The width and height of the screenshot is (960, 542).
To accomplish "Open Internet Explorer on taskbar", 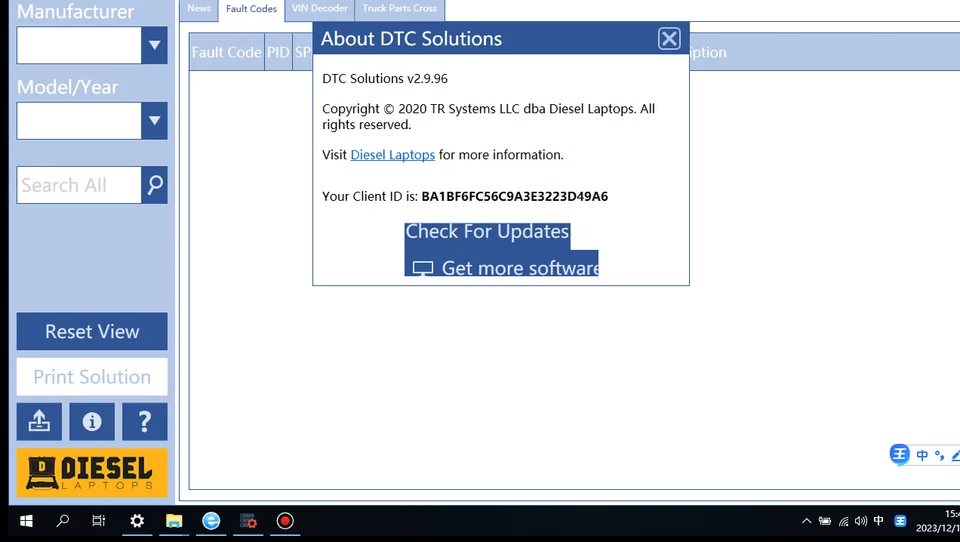I will pos(211,521).
